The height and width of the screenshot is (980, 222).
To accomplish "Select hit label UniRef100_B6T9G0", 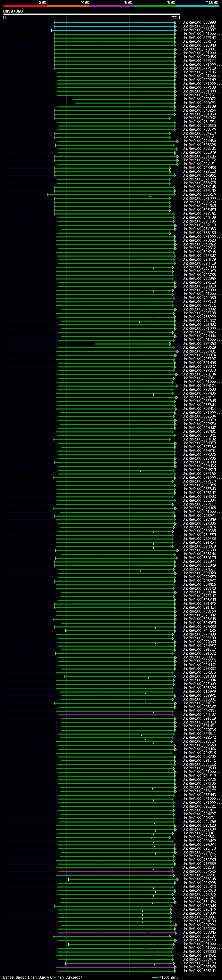I will (x=199, y=114).
